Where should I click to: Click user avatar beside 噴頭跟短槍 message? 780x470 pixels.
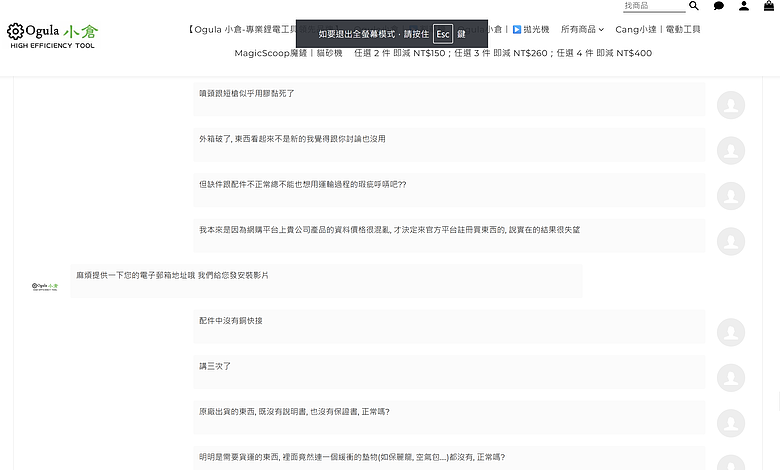tap(731, 105)
